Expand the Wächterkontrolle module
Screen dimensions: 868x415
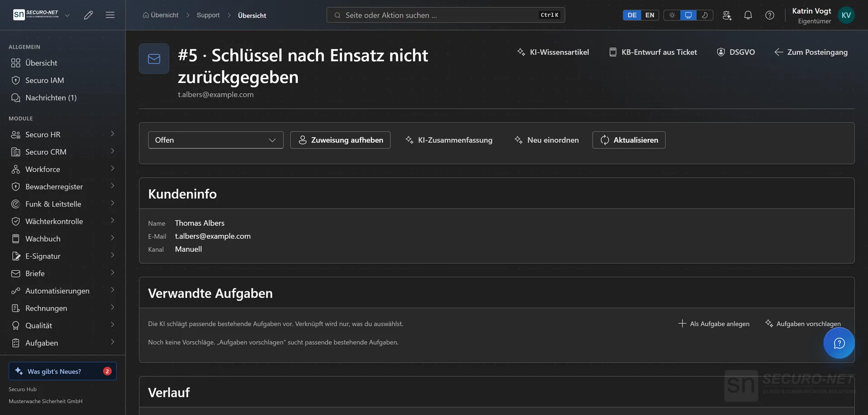[112, 221]
